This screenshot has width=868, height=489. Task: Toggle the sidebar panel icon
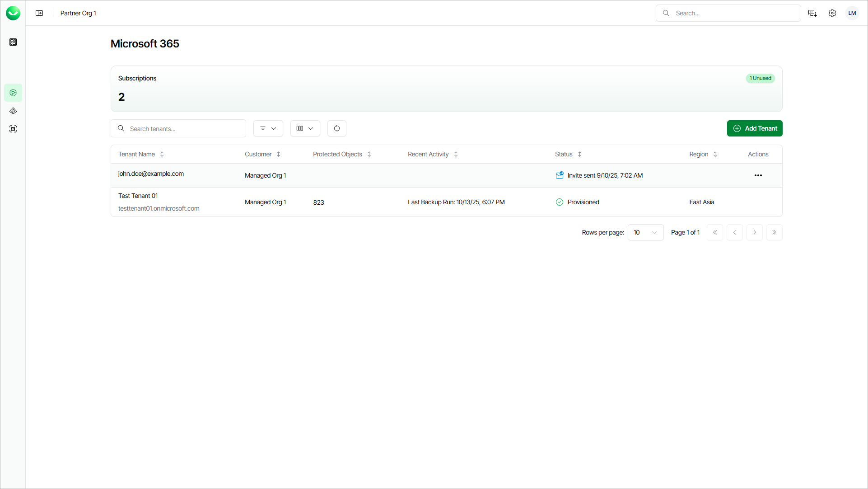pos(39,13)
